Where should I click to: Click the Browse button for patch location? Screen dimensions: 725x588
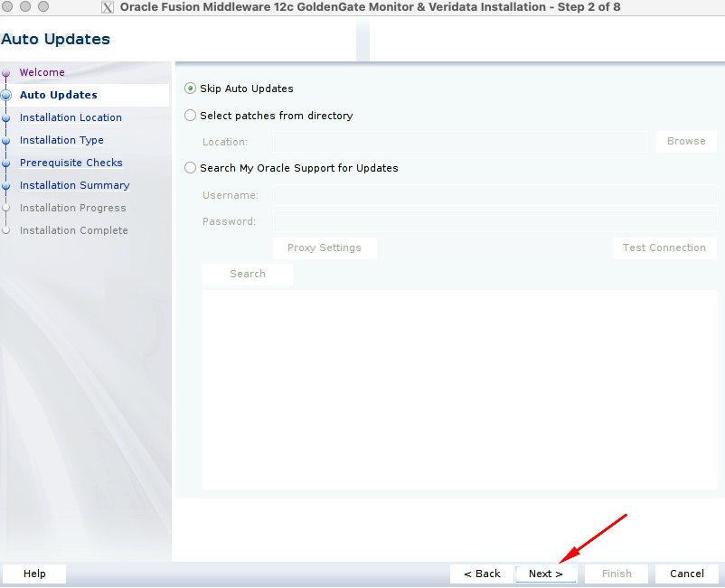pos(686,141)
